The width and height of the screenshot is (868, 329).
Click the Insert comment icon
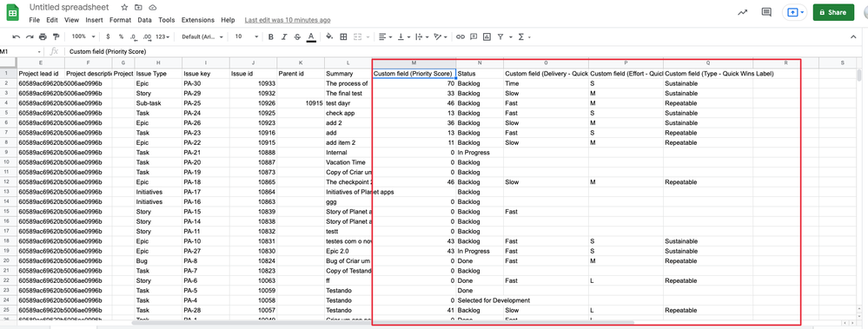474,37
